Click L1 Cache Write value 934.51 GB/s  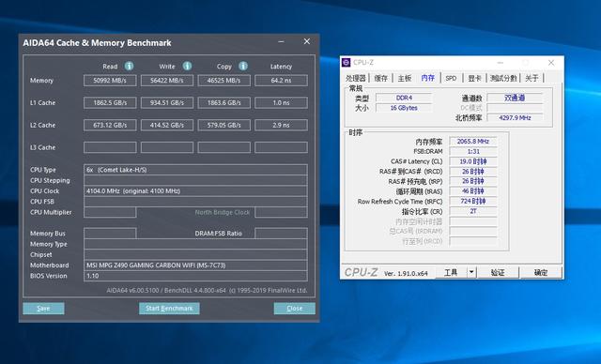point(167,102)
